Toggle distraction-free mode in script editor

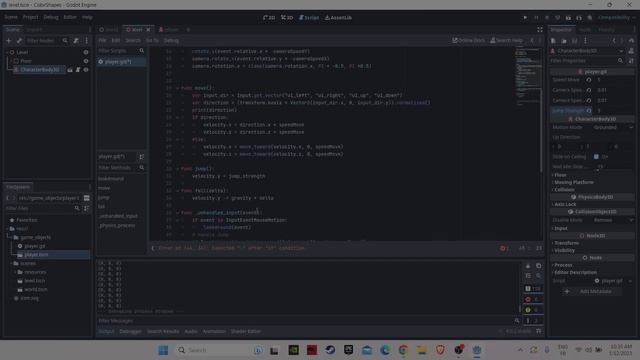(x=540, y=30)
